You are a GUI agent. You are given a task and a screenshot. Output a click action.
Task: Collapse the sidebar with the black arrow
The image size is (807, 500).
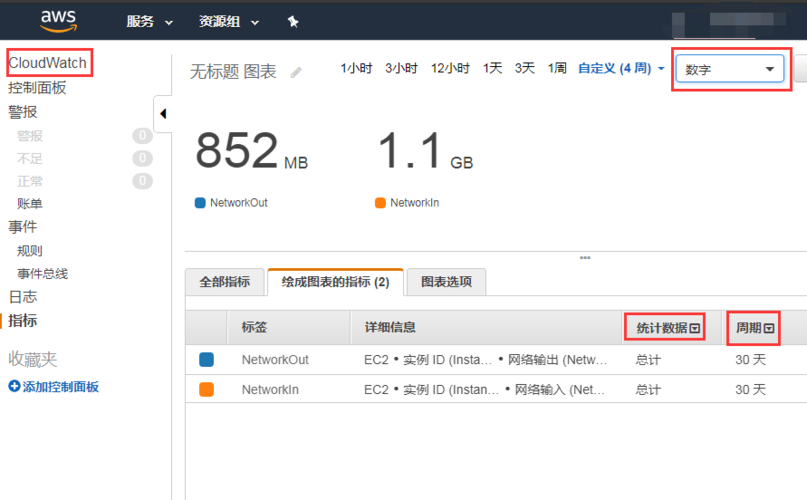click(x=163, y=113)
